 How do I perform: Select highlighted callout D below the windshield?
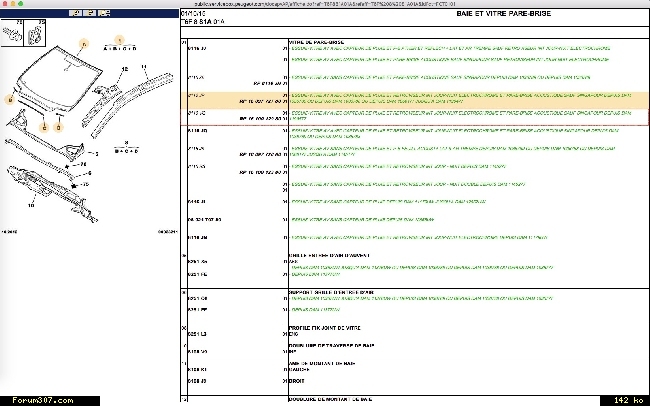58,128
